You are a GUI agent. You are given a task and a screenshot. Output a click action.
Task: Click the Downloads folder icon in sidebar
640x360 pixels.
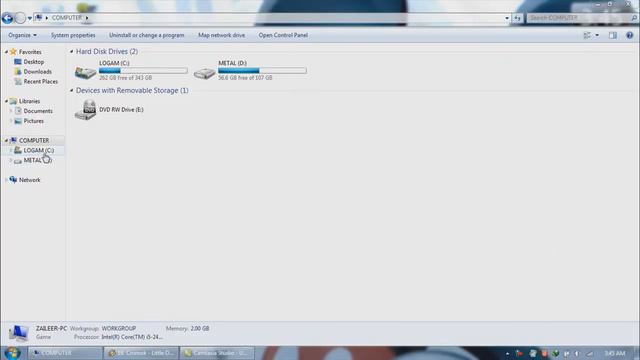tap(18, 72)
